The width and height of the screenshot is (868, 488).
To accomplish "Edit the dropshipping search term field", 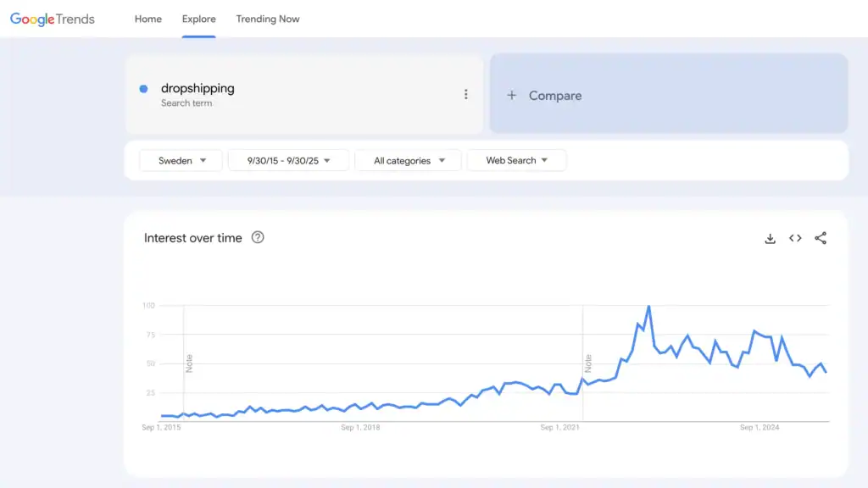I will (x=198, y=88).
